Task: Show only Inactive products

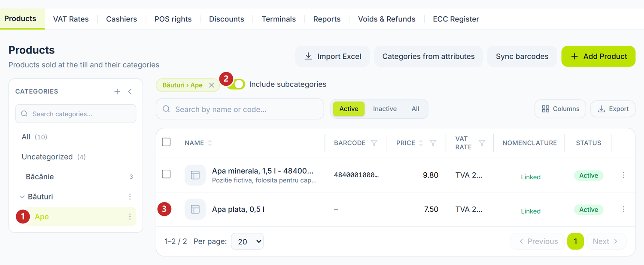Action: (385, 109)
